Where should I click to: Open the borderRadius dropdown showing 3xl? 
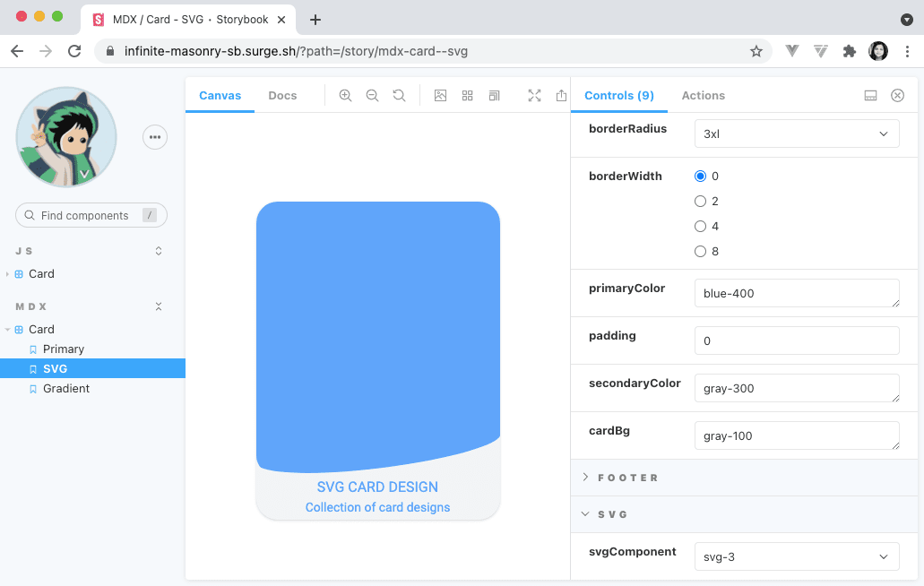point(796,133)
